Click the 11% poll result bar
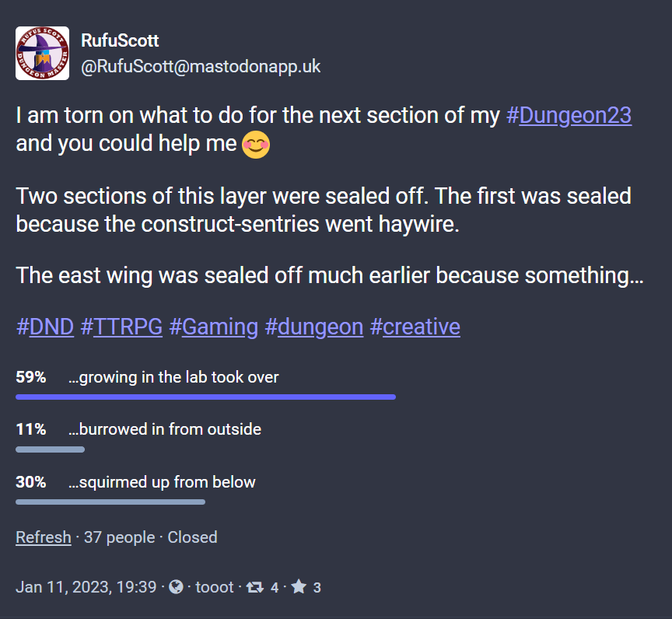Image resolution: width=672 pixels, height=619 pixels. (50, 449)
